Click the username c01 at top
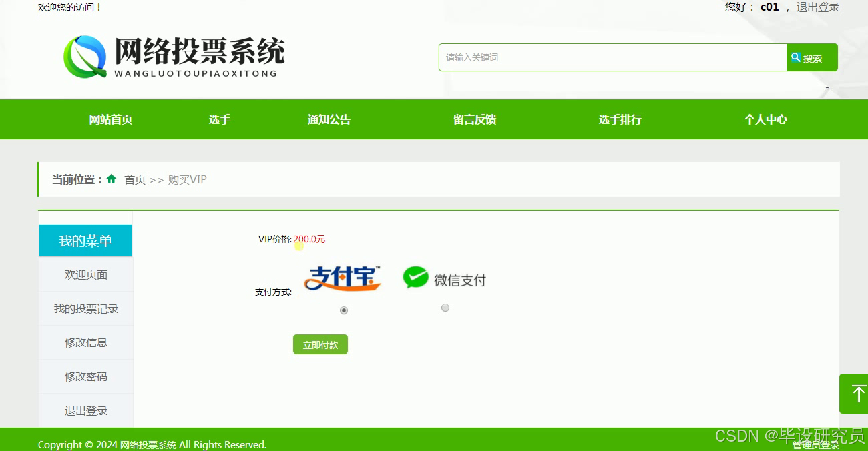 770,7
